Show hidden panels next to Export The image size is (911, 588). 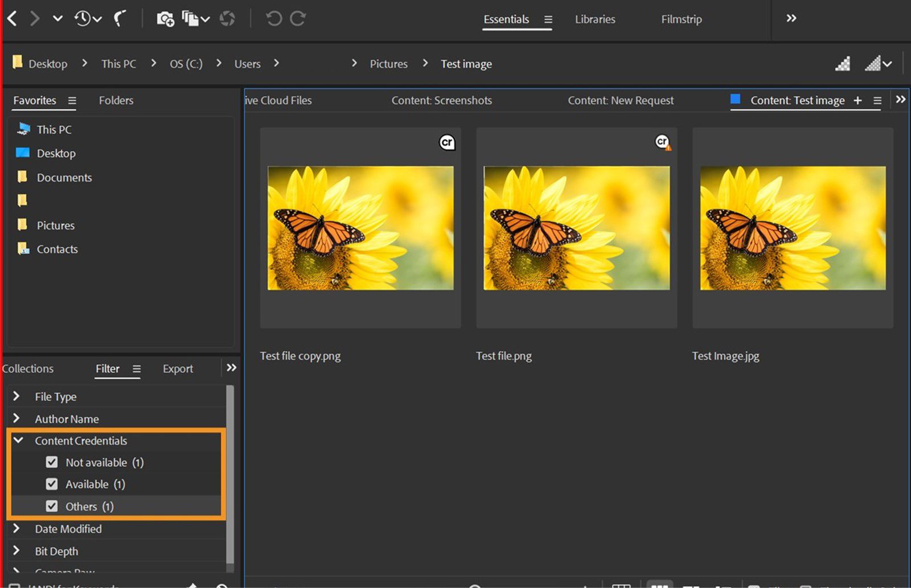click(x=231, y=368)
